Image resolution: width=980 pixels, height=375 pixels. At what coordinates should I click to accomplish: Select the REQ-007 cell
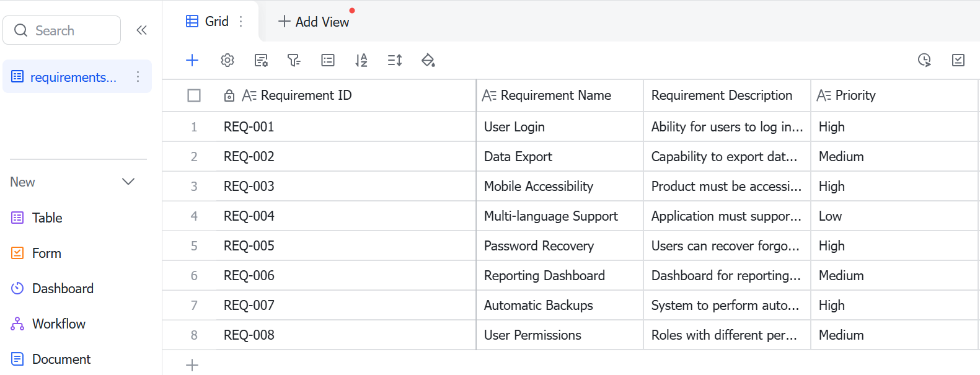pos(345,306)
